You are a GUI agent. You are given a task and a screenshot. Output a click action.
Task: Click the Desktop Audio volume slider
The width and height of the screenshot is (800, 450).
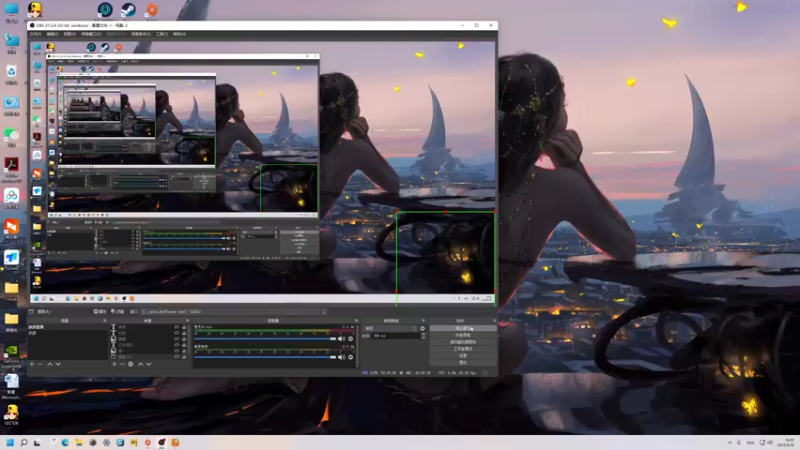(x=265, y=357)
